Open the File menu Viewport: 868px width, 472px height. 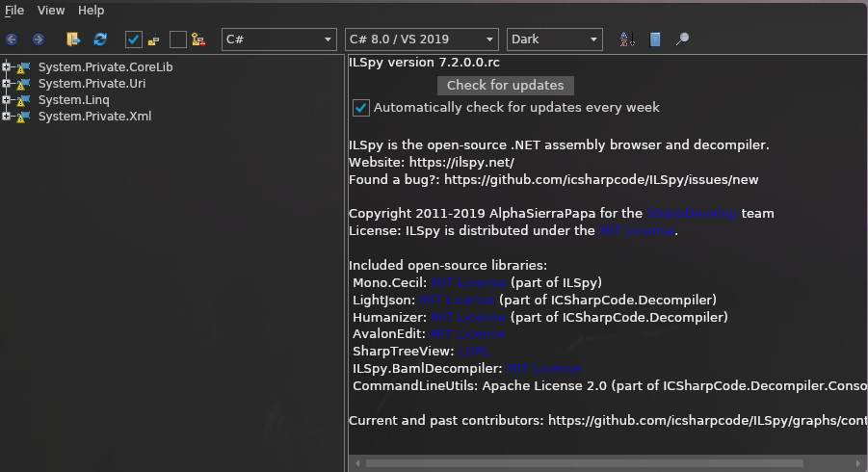14,11
